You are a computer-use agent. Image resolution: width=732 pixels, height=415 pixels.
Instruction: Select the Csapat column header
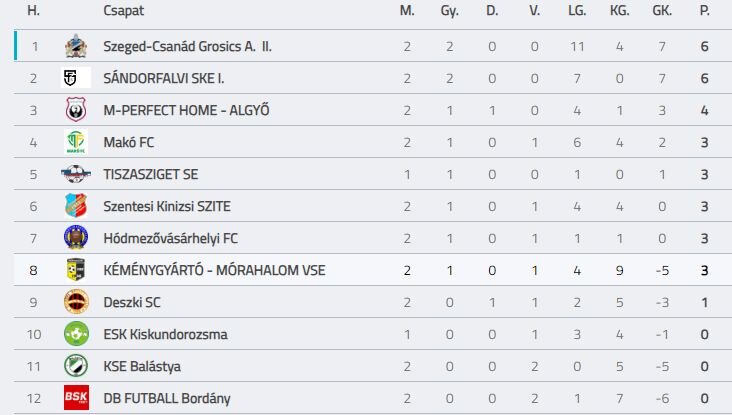(123, 11)
